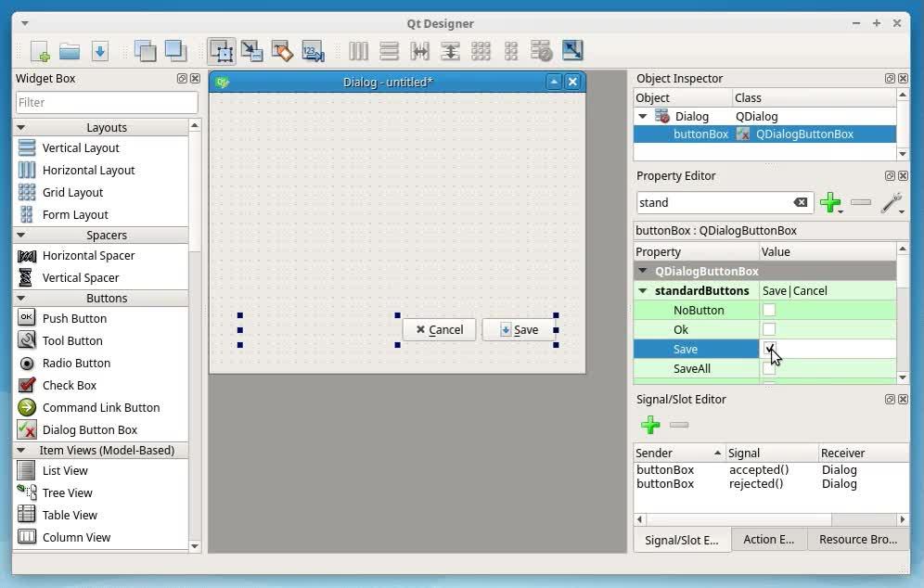Collapse the QDialogButtonBox property group
This screenshot has height=588, width=924.
click(643, 272)
